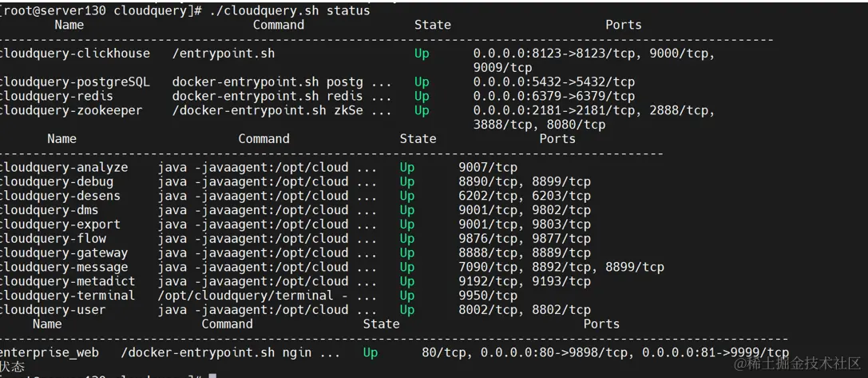Click the "9009/tcp" port of clickhouse
This screenshot has width=868, height=378.
(502, 68)
